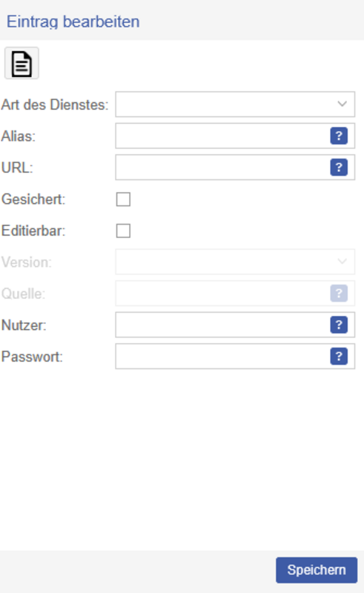Save the entry with Speichern

(317, 570)
